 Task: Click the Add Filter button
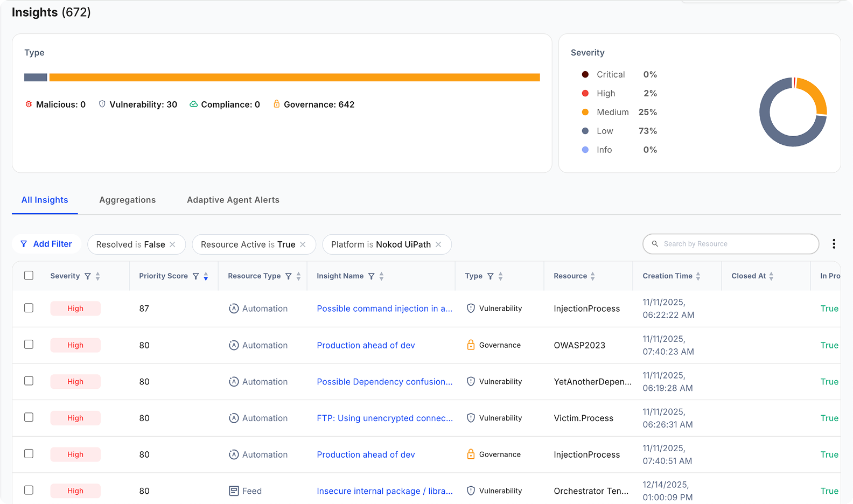(46, 244)
